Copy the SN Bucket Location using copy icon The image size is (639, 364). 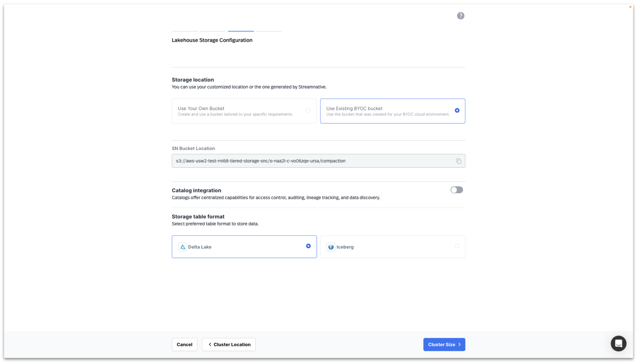click(459, 161)
